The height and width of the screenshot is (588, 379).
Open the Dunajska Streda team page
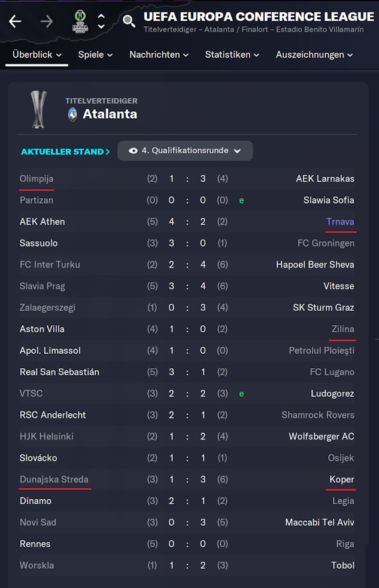click(x=54, y=479)
